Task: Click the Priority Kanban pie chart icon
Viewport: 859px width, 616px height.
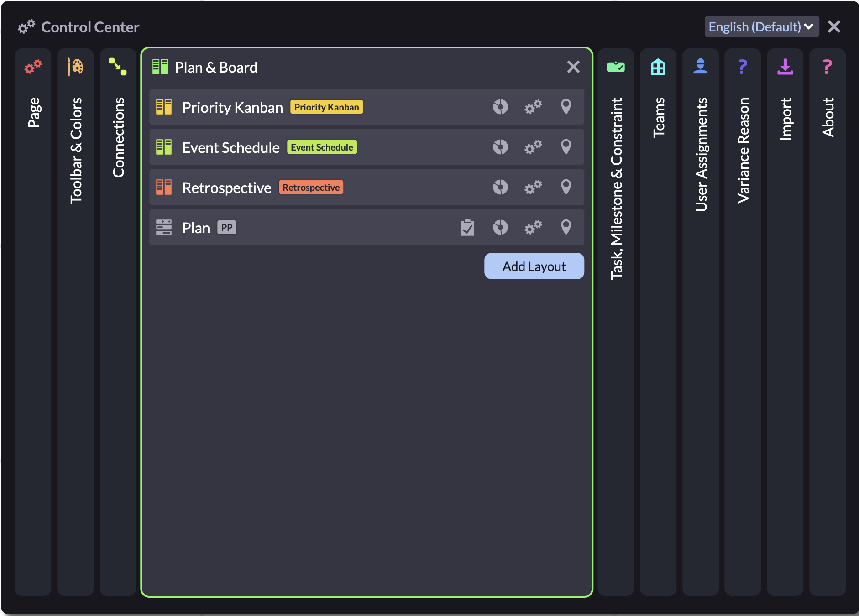Action: [500, 107]
